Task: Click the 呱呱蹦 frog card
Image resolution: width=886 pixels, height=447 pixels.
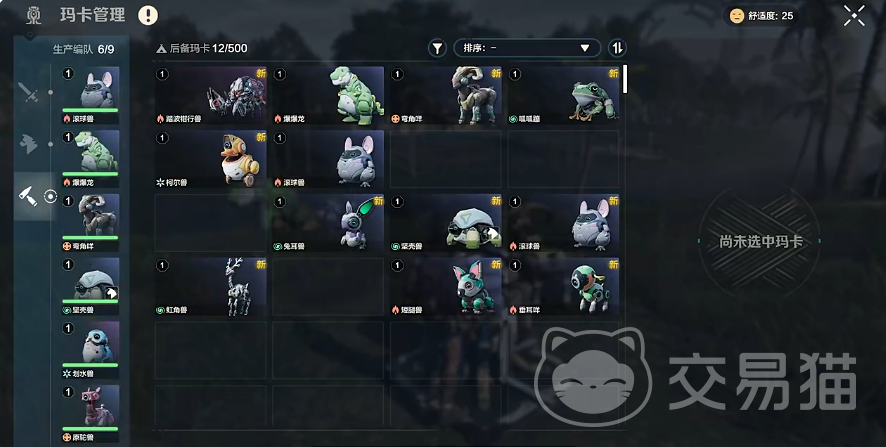Action: coord(563,96)
